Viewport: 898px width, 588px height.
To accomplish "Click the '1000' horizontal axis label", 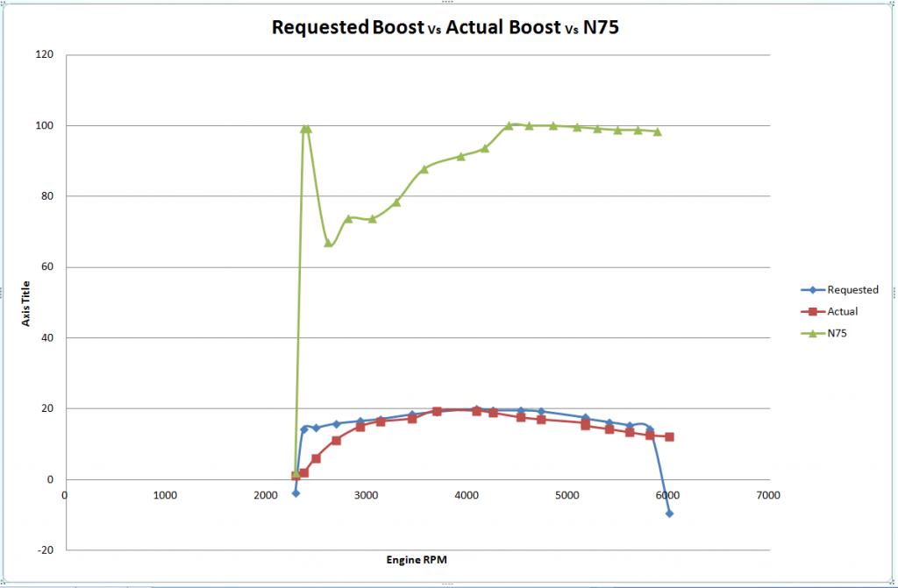I will tap(165, 495).
